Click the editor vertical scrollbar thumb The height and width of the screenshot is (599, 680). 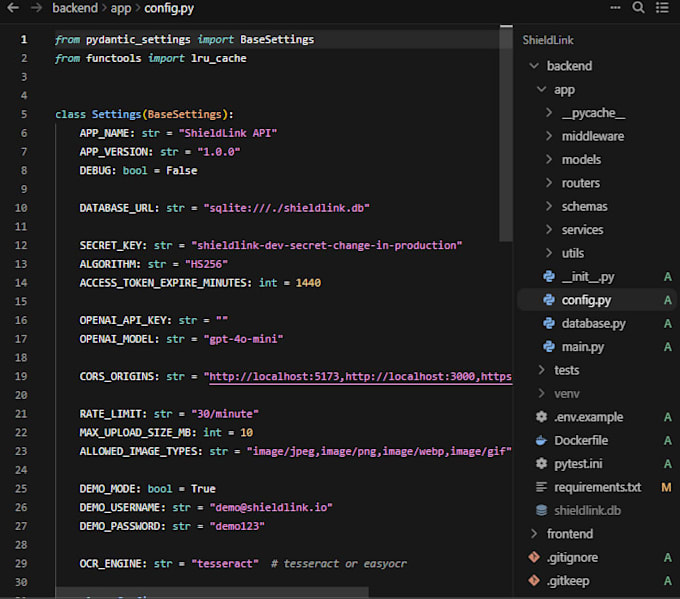click(x=506, y=133)
